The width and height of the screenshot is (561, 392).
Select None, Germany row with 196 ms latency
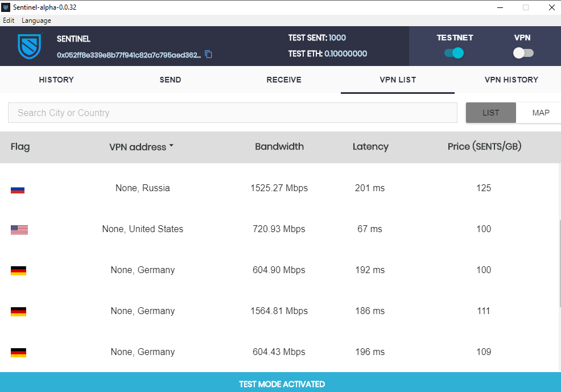[x=279, y=352]
